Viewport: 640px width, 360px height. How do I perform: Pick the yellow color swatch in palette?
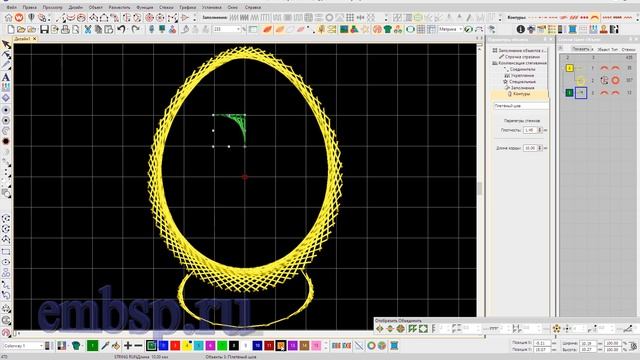click(187, 346)
